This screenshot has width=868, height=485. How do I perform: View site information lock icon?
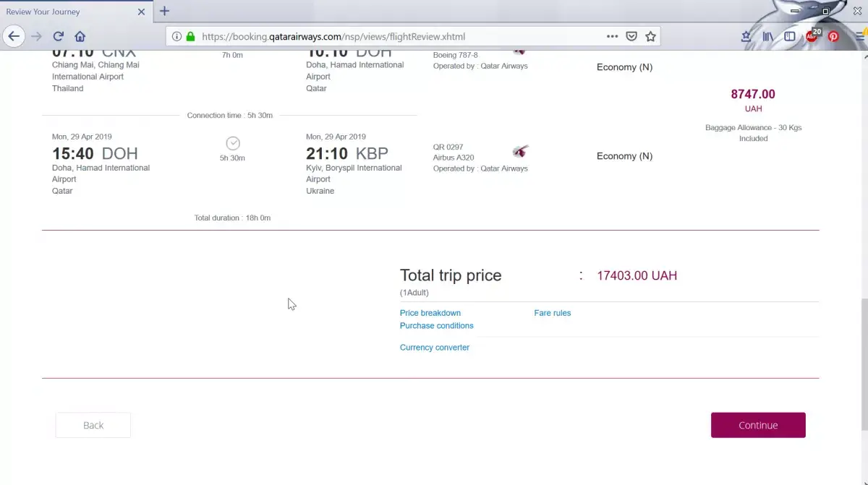[x=190, y=36]
